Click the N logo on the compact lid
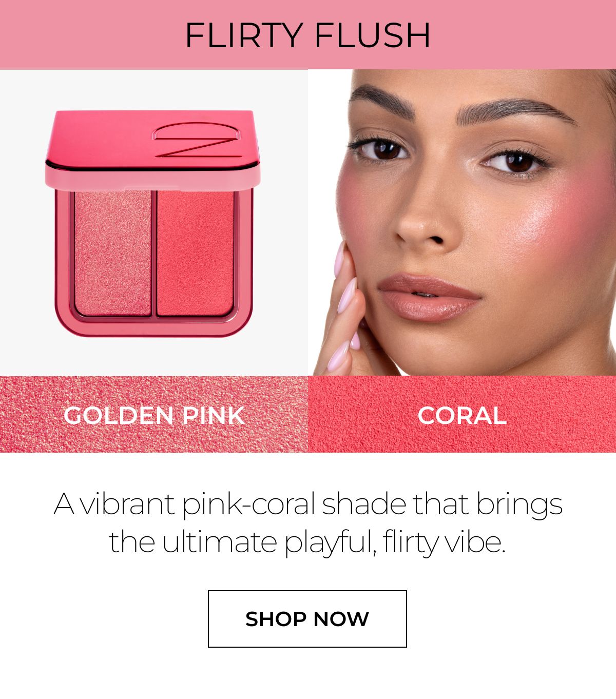The width and height of the screenshot is (616, 699). click(196, 139)
